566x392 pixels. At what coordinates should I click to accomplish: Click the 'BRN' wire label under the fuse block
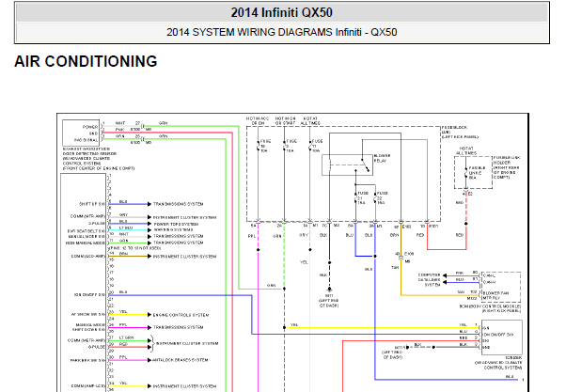394,235
